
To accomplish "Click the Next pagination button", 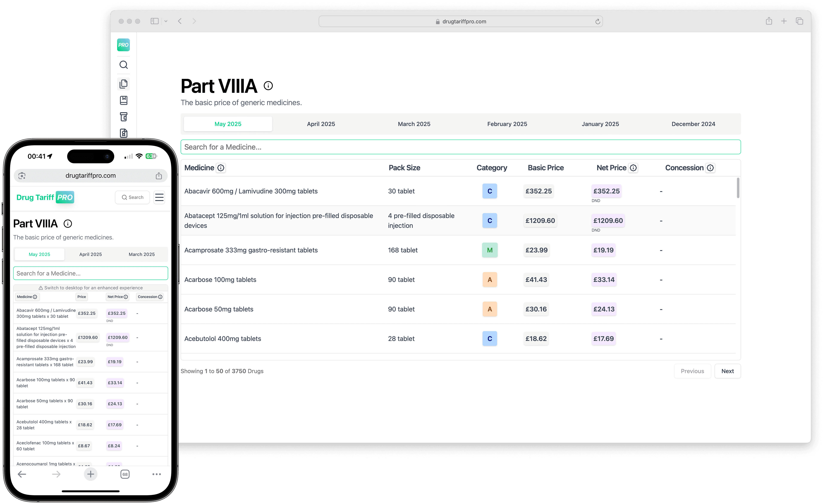I will (x=727, y=371).
